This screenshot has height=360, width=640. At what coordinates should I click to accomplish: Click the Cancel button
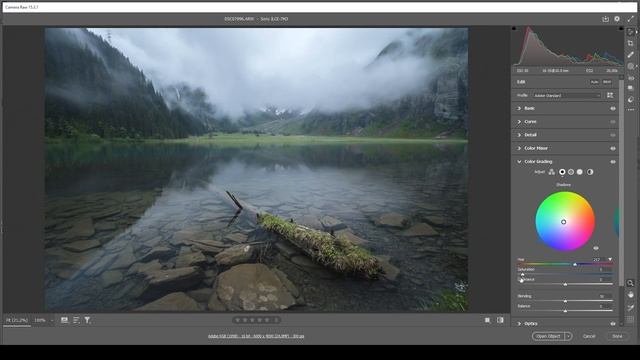click(x=589, y=336)
